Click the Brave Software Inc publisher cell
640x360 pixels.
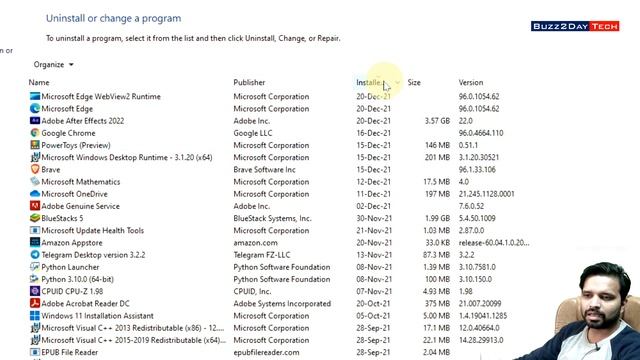pos(264,170)
